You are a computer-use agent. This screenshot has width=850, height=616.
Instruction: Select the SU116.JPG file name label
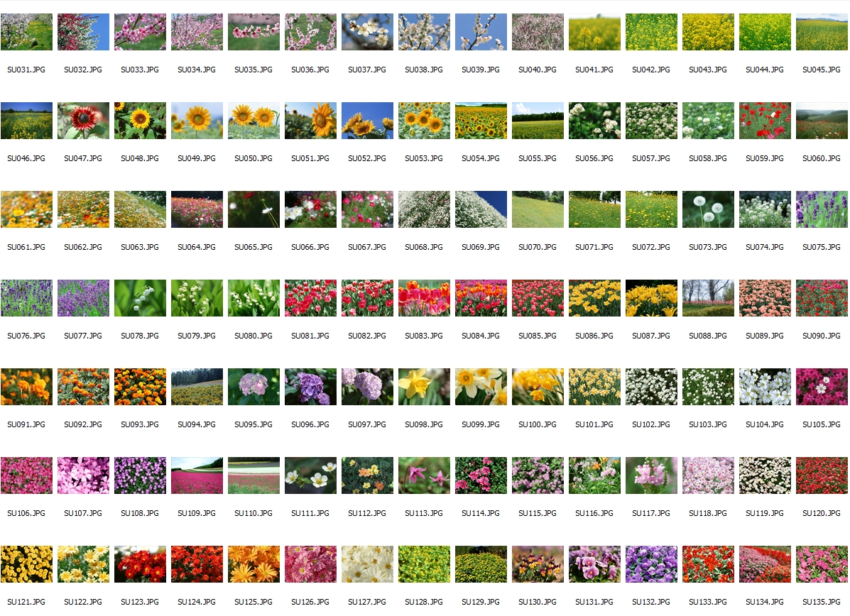click(594, 513)
